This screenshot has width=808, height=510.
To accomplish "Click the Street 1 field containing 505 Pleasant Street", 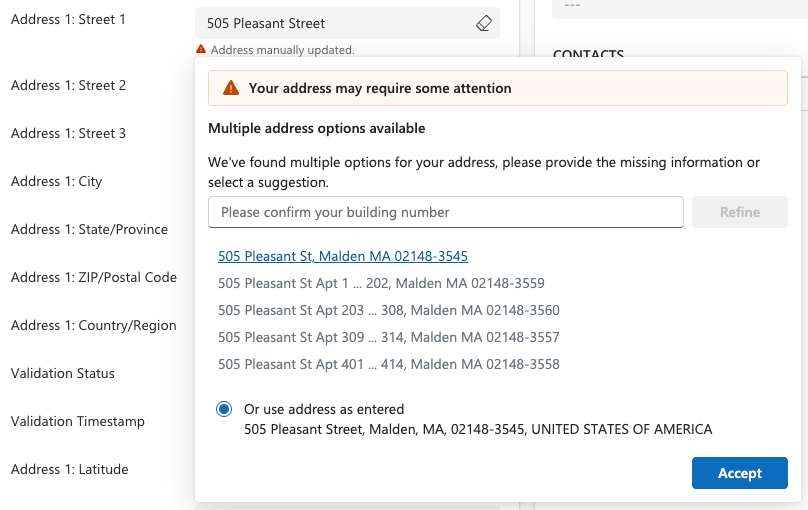I will tap(335, 23).
